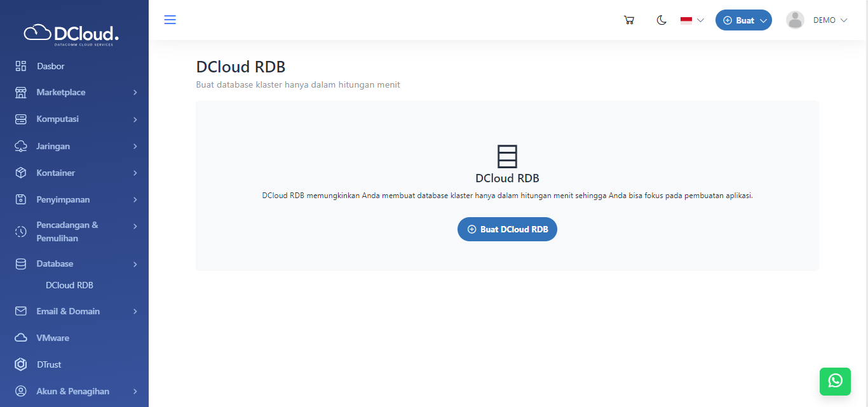The image size is (868, 407).
Task: Click the shopping cart icon
Action: 629,20
